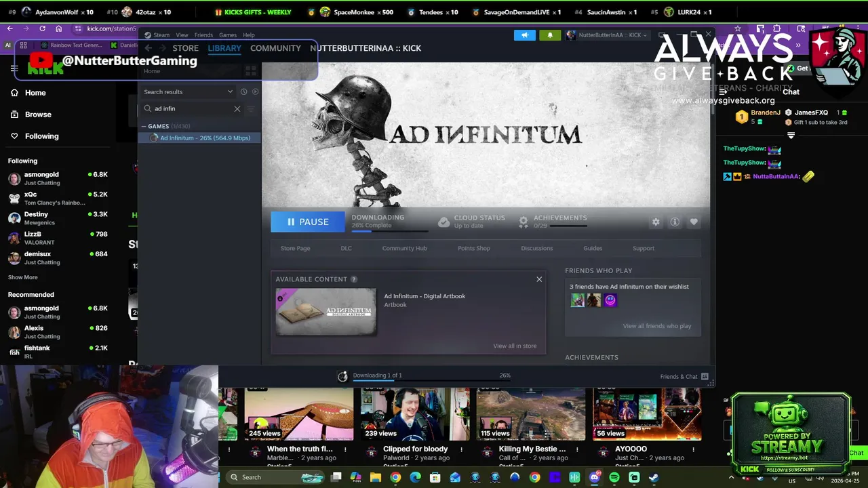
Task: Open Following in Kick sidebar
Action: (41, 136)
